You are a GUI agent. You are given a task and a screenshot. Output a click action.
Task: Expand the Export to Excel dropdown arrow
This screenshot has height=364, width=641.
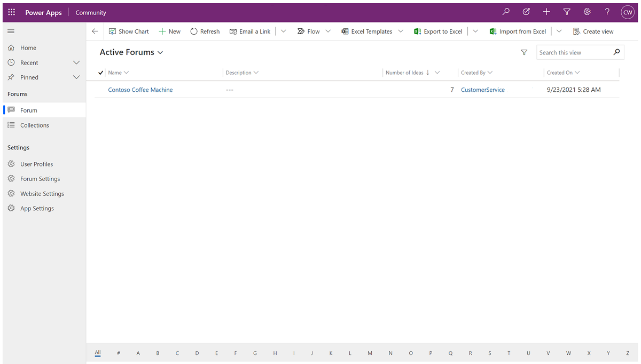(475, 31)
